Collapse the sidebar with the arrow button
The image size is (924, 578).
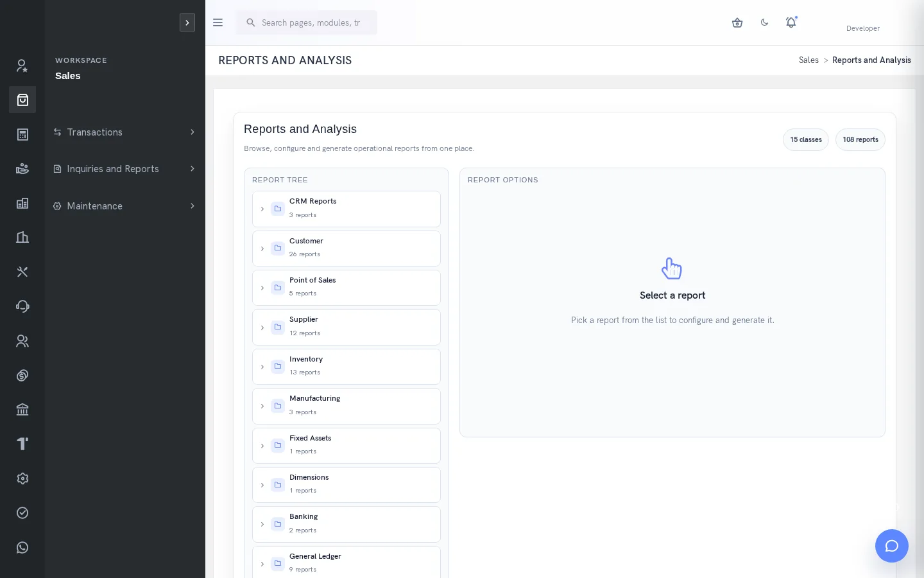coord(187,22)
